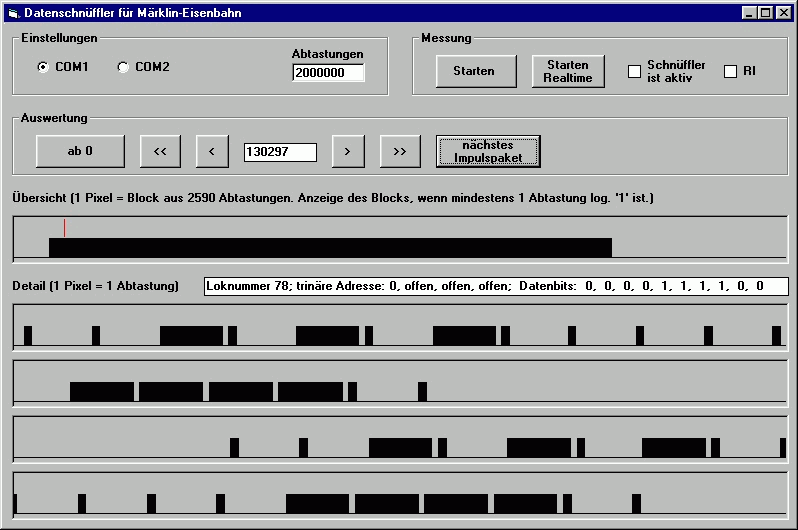Select the COM2 port option
798x530 pixels.
tap(123, 67)
